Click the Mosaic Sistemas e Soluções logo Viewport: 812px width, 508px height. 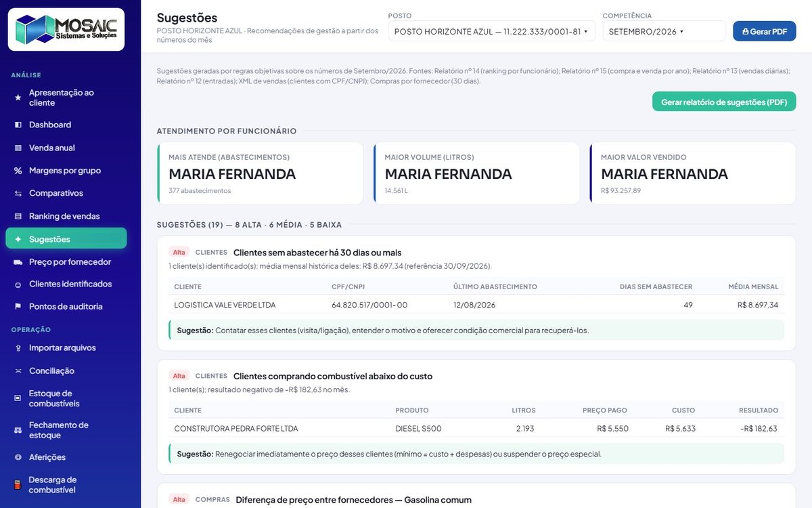click(66, 29)
